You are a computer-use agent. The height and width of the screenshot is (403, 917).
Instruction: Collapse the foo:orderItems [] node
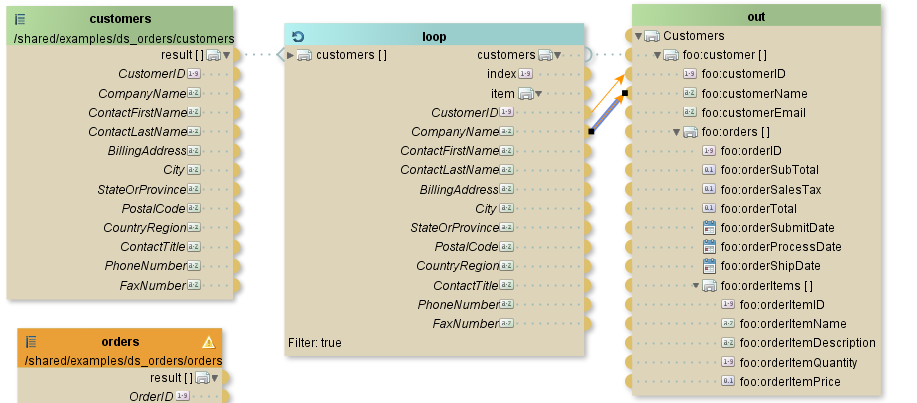(696, 286)
